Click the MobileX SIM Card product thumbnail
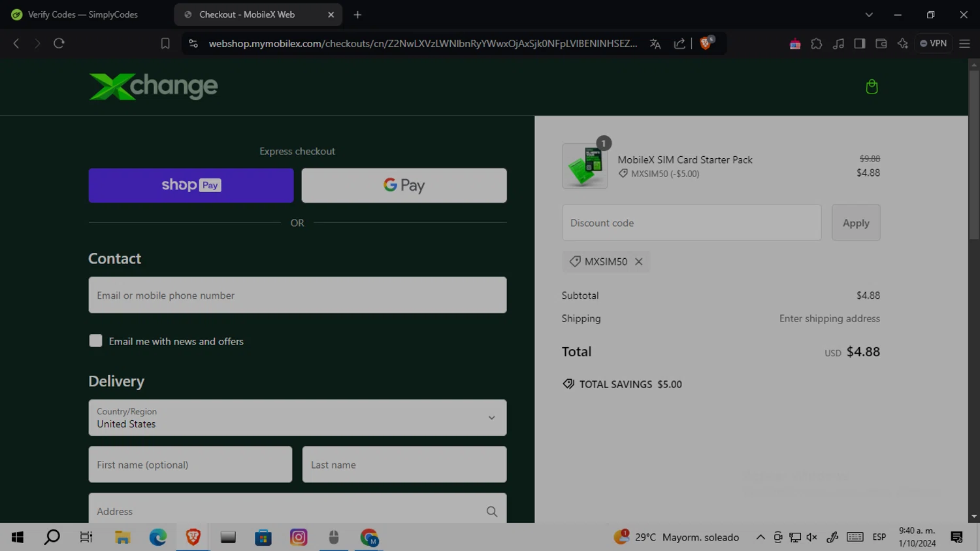980x551 pixels. 585,166
